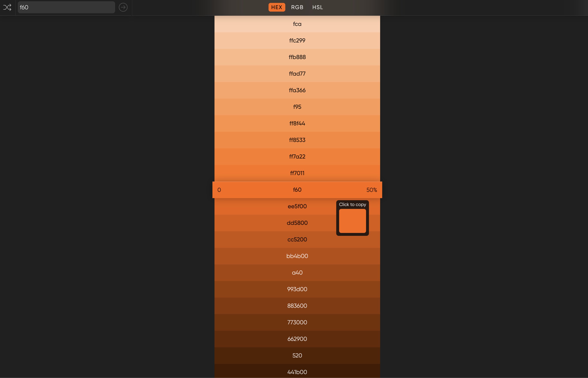
Task: Select the cc5200 shade row
Action: (297, 239)
